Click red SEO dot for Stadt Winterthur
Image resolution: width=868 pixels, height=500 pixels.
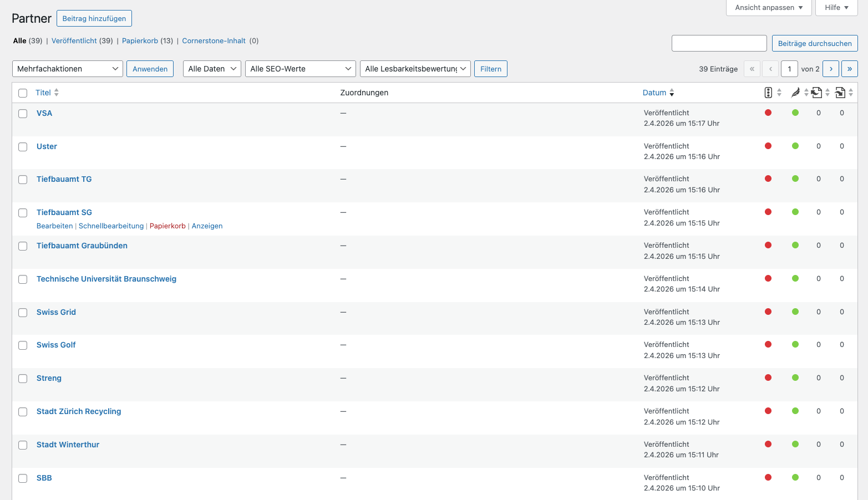coord(768,444)
